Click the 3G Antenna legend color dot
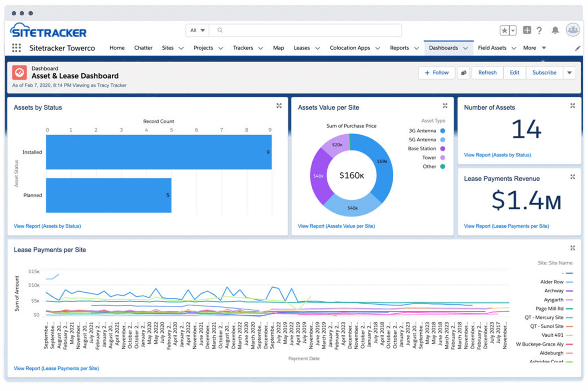The height and width of the screenshot is (391, 588). 443,131
